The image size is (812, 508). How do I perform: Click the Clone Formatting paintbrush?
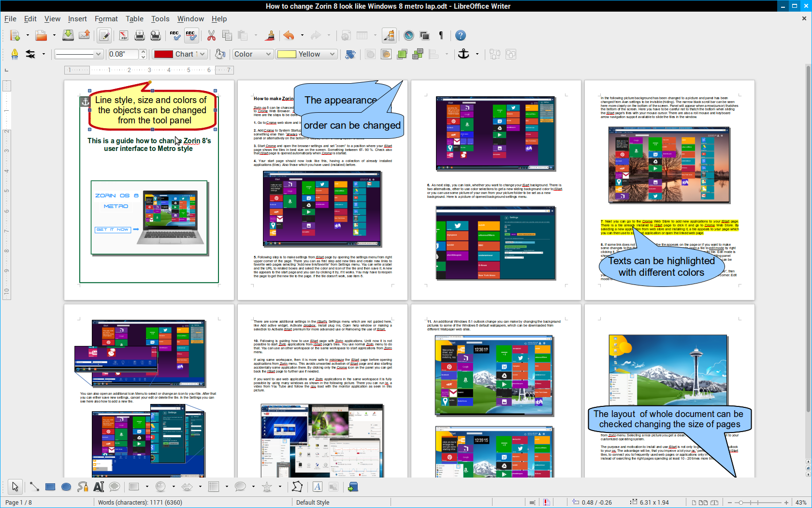coord(271,35)
